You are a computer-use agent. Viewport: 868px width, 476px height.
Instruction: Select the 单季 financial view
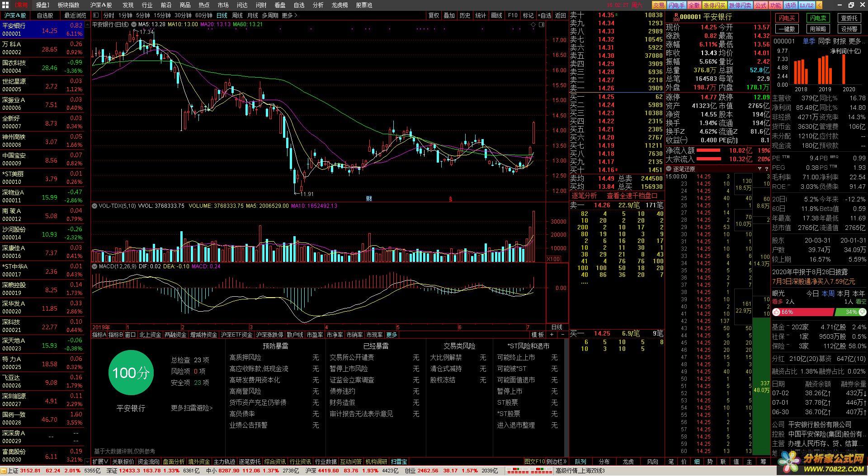pos(809,41)
